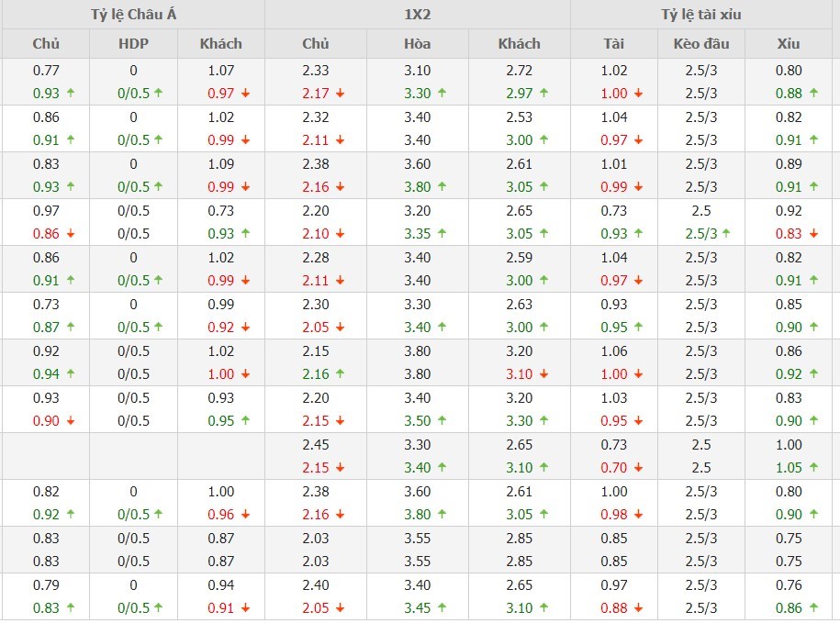This screenshot has height=623, width=840.
Task: Select the Tỷ lệ Châu Á header
Action: click(x=133, y=15)
